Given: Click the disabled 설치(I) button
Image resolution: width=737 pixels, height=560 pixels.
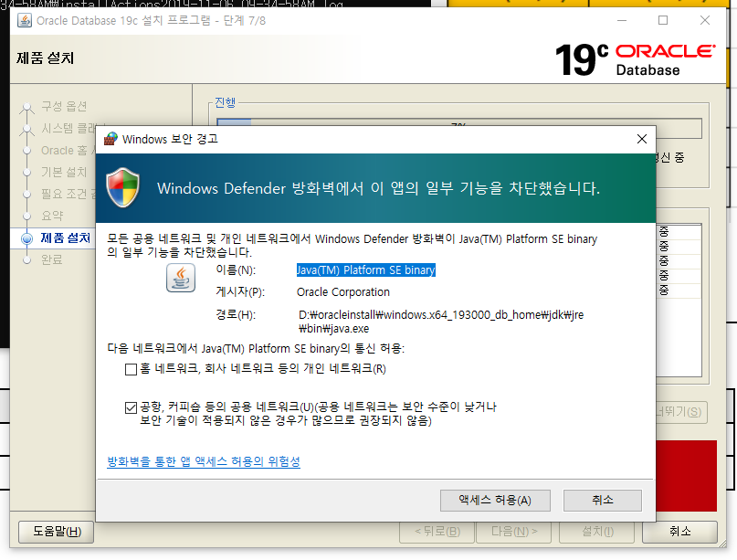Looking at the screenshot, I should (x=597, y=532).
